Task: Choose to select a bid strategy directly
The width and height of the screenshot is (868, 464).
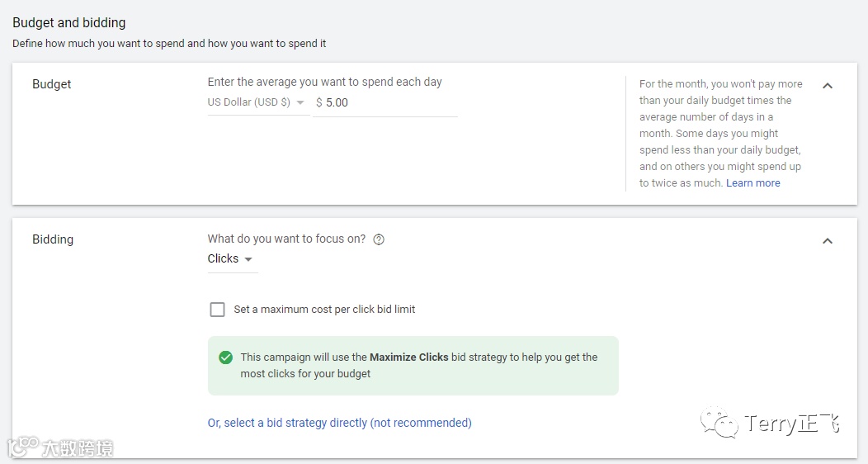Action: [339, 423]
